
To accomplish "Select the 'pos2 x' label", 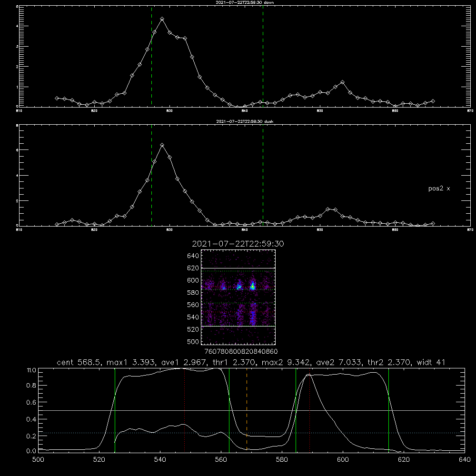I will point(439,188).
